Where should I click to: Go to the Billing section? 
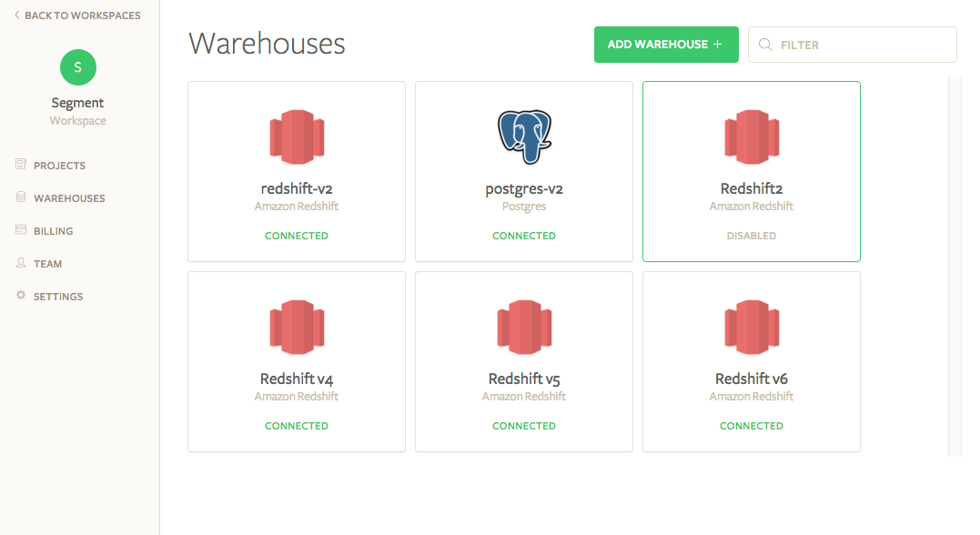pos(53,231)
